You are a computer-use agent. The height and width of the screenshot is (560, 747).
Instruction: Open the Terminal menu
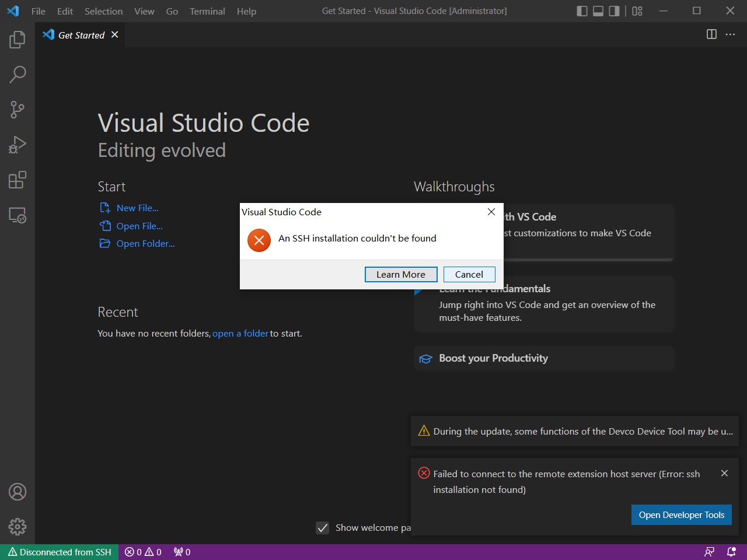point(207,11)
